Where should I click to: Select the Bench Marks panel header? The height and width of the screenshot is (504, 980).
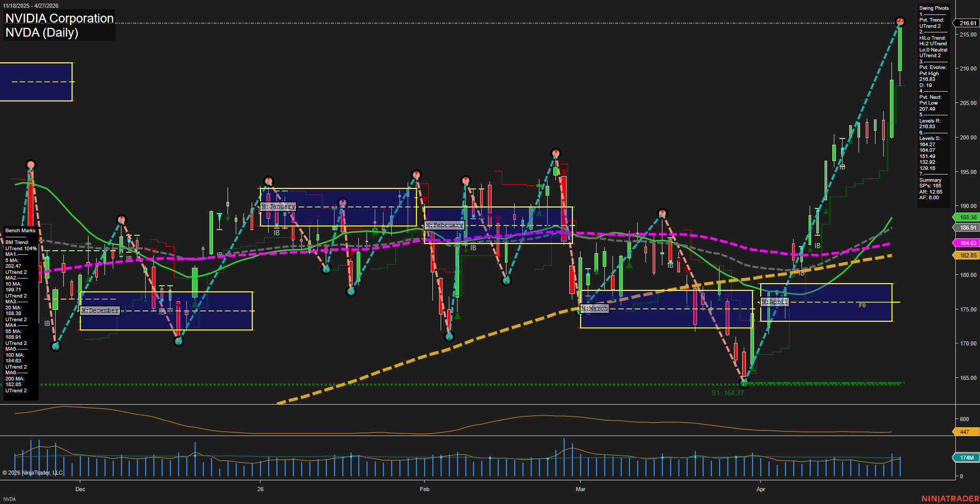[x=21, y=231]
